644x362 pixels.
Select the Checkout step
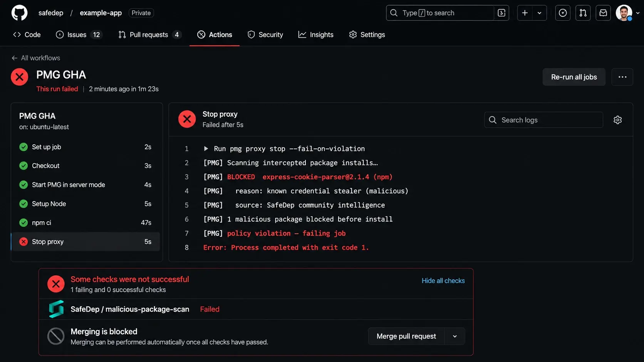pos(85,165)
